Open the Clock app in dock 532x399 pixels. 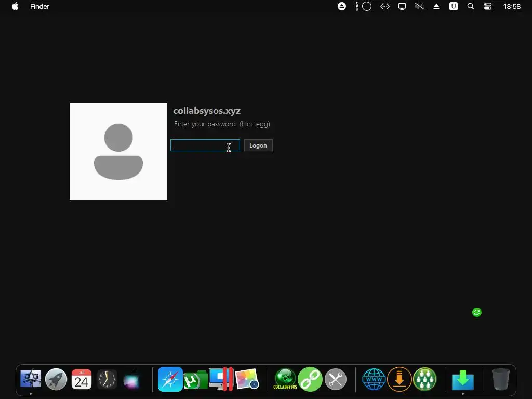[107, 379]
